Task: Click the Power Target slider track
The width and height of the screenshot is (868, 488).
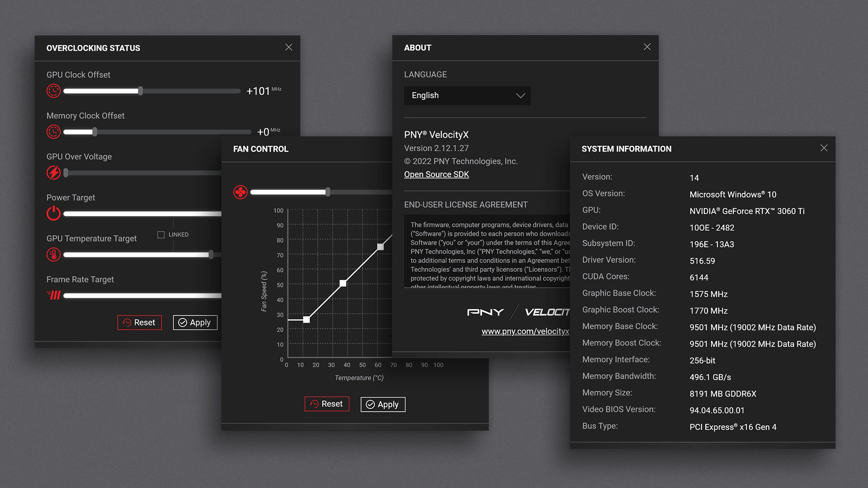Action: pyautogui.click(x=142, y=214)
